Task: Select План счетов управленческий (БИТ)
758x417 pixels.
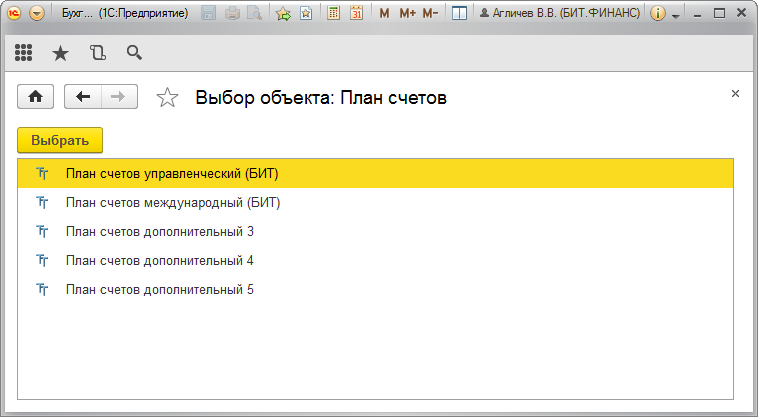Action: click(171, 174)
